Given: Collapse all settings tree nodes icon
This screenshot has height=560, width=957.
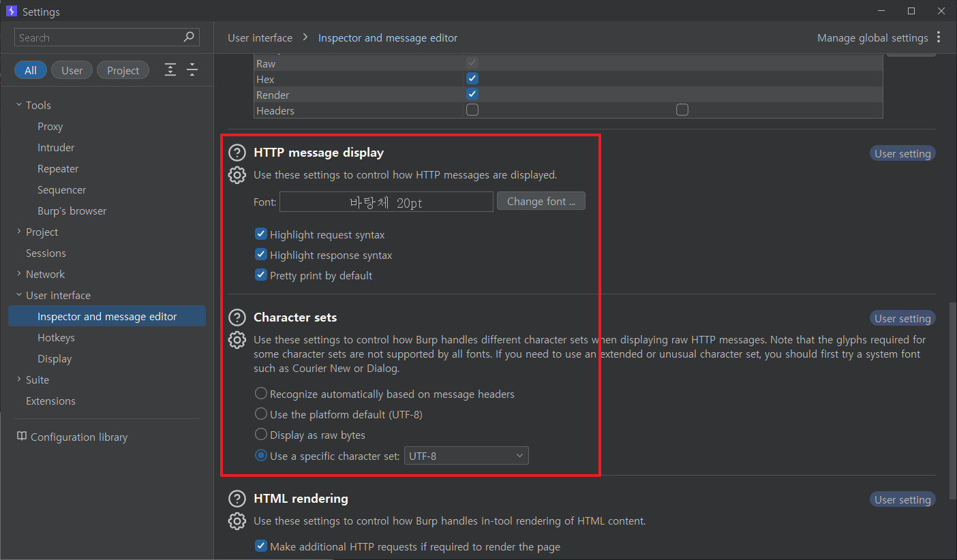Looking at the screenshot, I should tap(192, 70).
